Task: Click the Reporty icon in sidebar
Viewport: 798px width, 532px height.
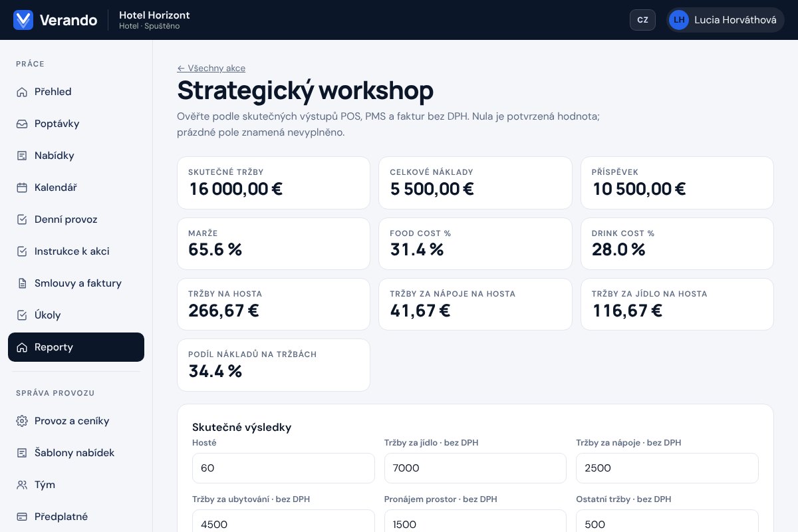Action: point(22,347)
